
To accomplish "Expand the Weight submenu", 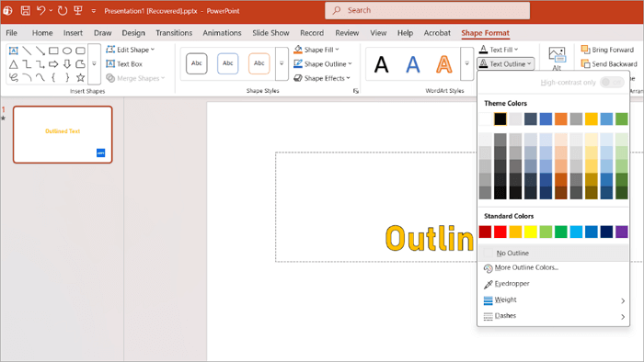I will [x=553, y=300].
